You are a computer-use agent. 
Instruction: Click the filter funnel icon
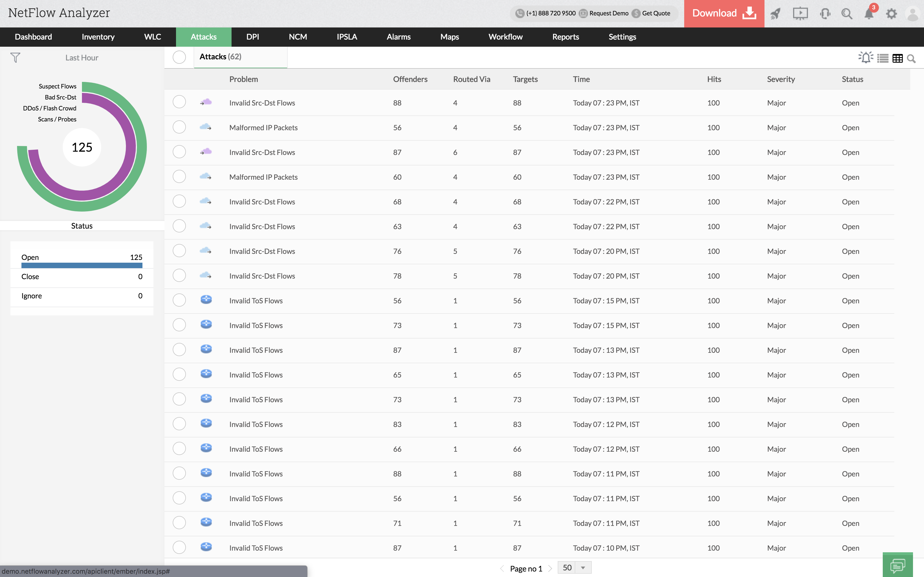coord(15,58)
